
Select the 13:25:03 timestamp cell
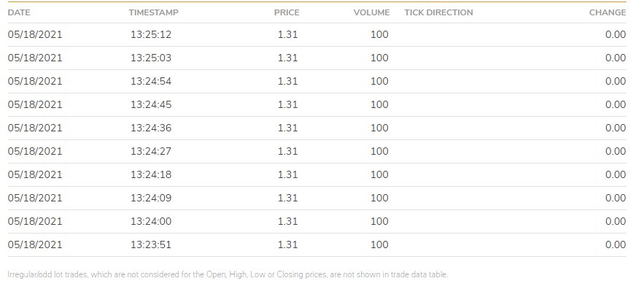(151, 58)
